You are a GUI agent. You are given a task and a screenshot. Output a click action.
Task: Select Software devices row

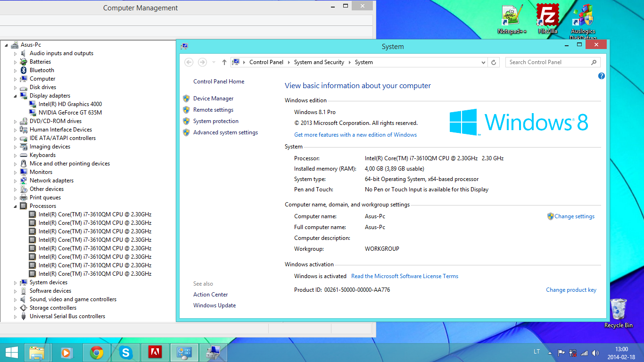[50, 291]
